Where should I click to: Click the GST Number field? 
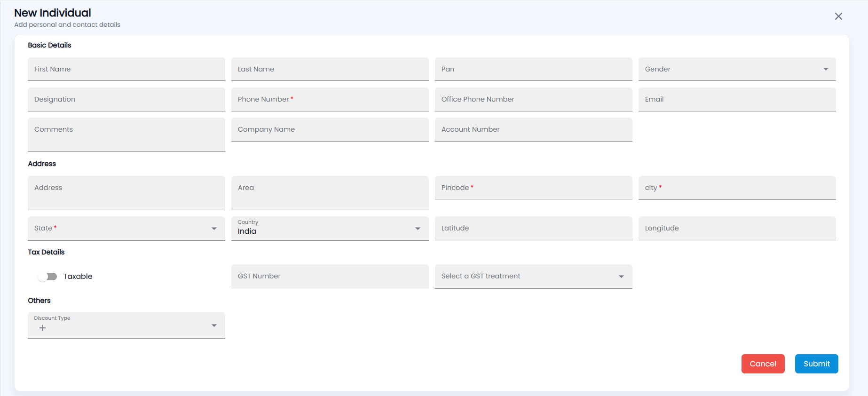pos(330,276)
